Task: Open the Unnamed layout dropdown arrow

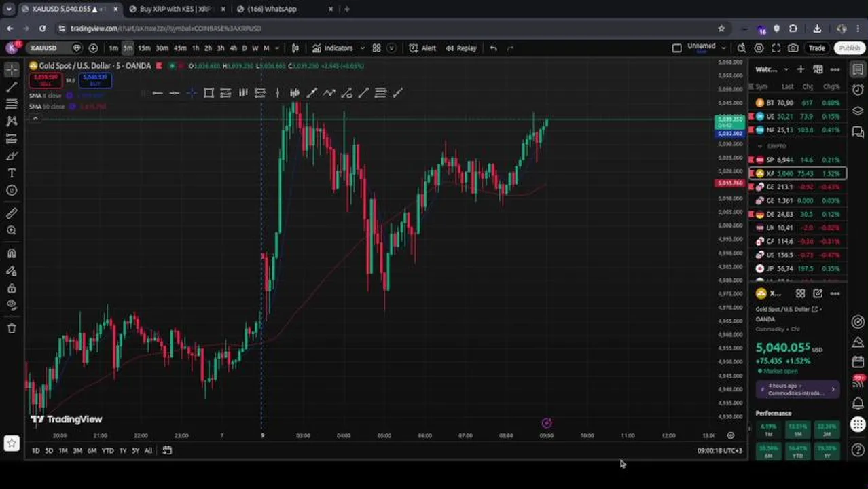Action: click(724, 48)
